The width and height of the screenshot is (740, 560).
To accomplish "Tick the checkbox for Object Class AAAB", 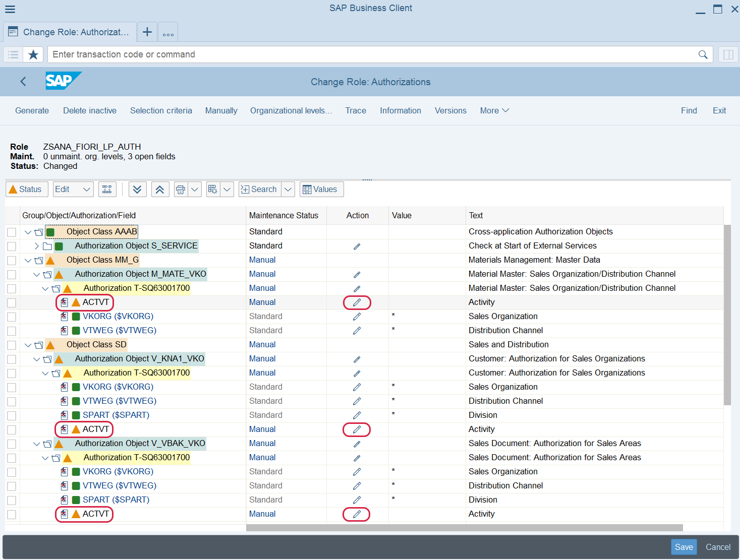I will [12, 232].
